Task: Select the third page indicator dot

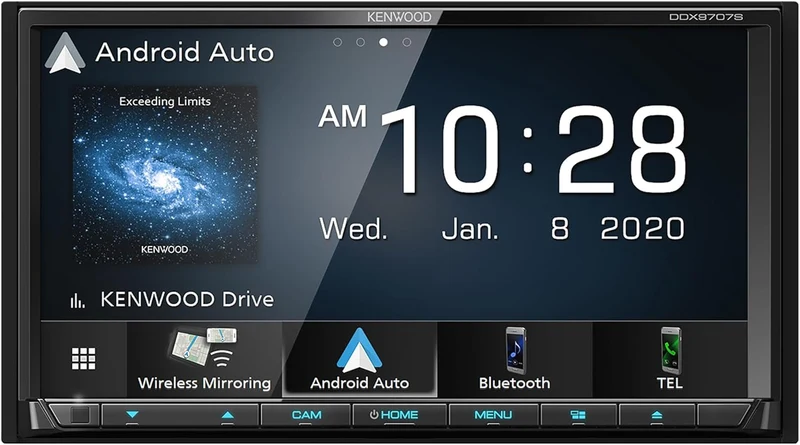Action: click(x=383, y=42)
